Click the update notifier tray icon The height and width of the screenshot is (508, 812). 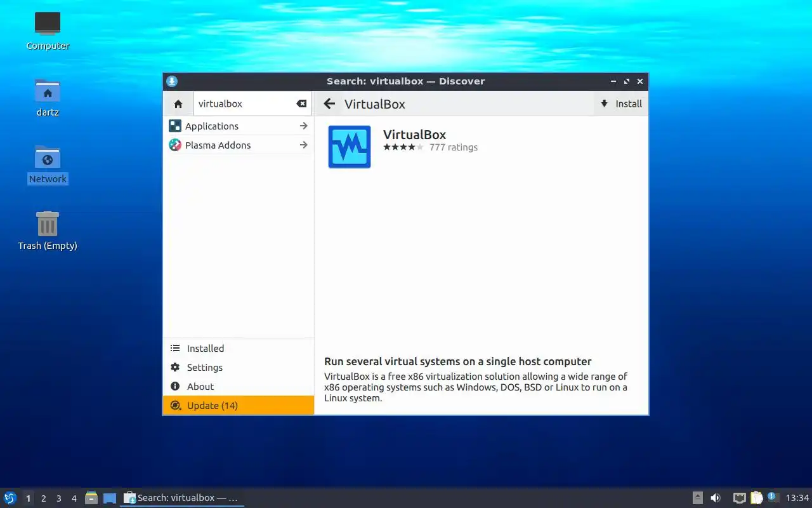(x=773, y=497)
